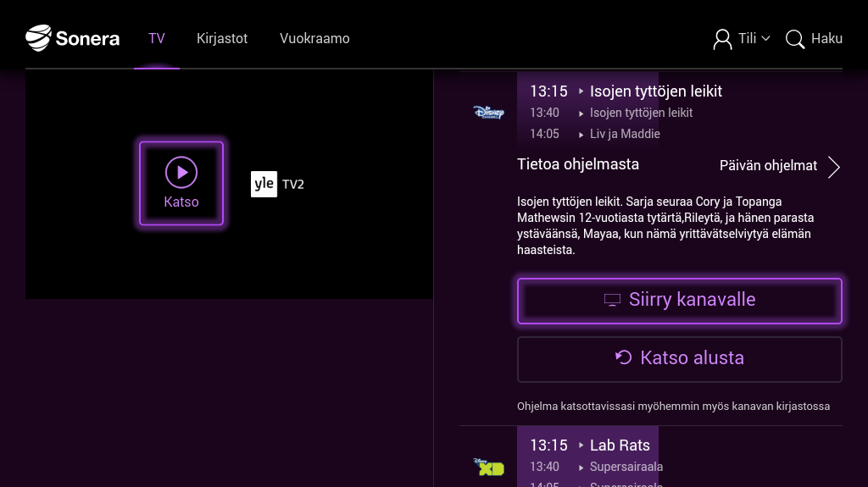This screenshot has width=868, height=487.
Task: Click the chevron next to Päivän ohjelmat
Action: click(834, 167)
